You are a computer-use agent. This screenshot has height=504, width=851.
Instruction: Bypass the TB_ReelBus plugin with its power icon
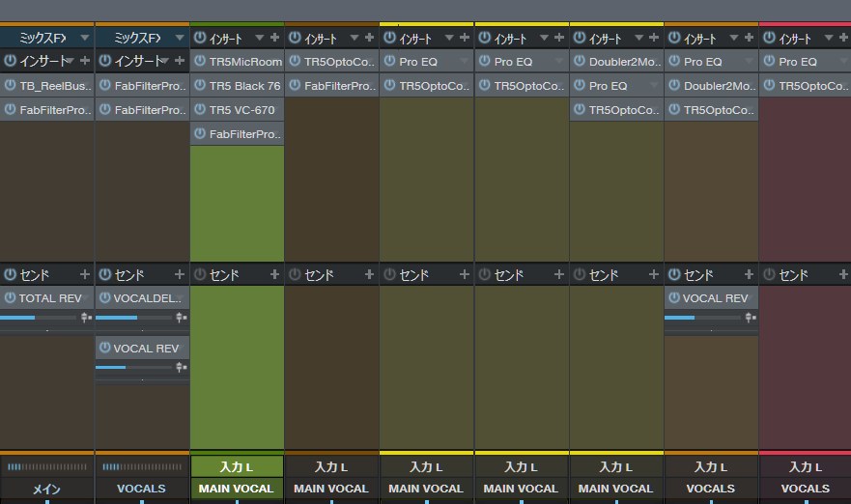pyautogui.click(x=10, y=85)
